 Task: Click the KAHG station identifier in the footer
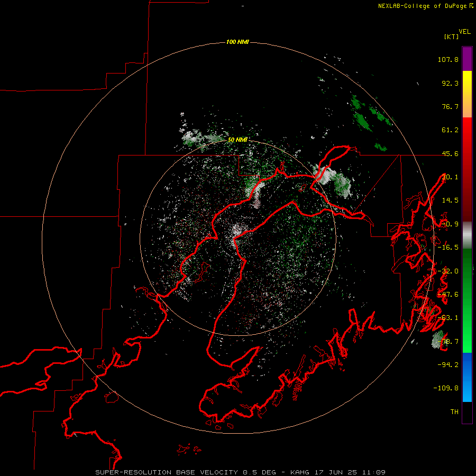click(300, 472)
